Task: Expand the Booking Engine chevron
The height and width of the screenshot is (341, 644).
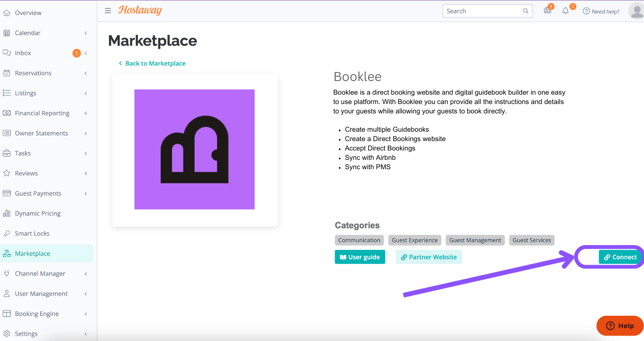Action: coord(86,313)
